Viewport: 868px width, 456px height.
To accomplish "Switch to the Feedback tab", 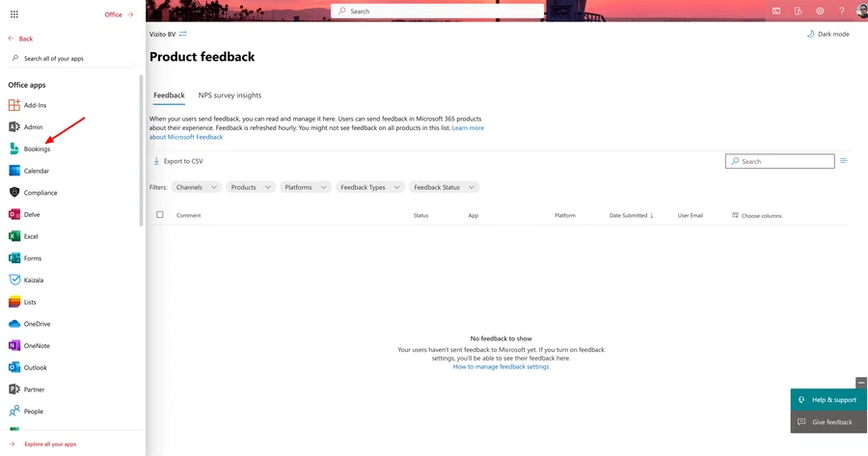I will coord(169,95).
